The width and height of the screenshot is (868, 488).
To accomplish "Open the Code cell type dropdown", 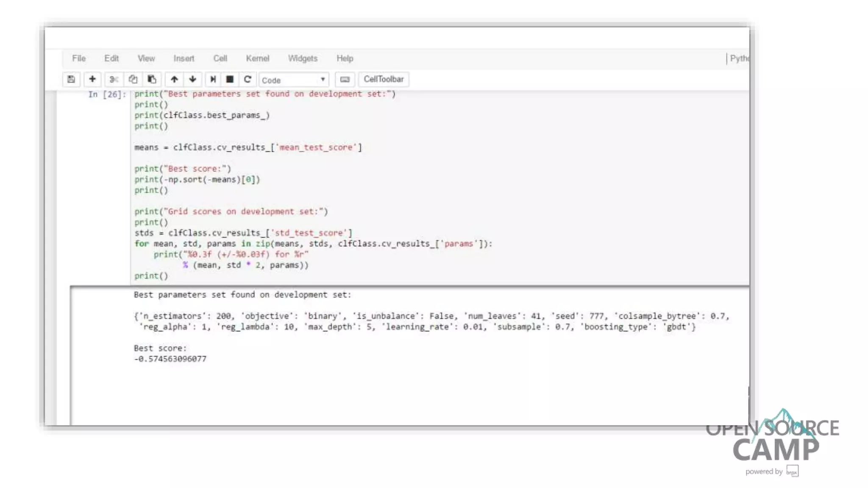I will (x=293, y=80).
